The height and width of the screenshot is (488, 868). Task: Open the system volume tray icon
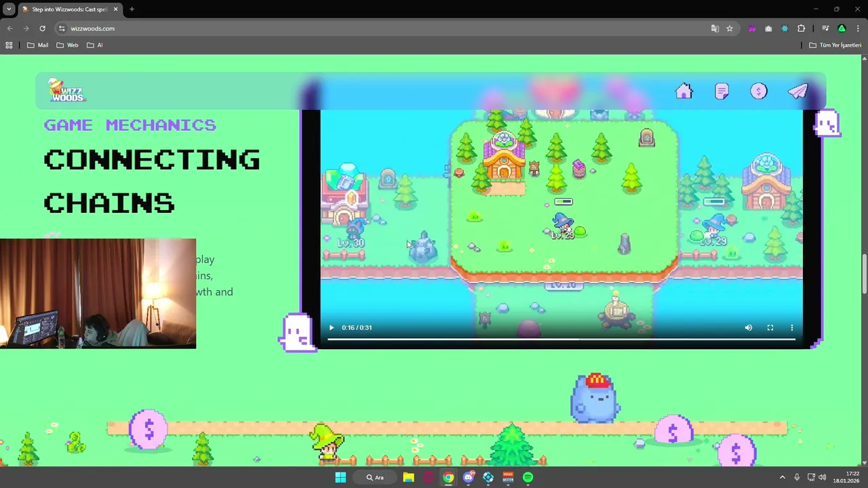823,477
